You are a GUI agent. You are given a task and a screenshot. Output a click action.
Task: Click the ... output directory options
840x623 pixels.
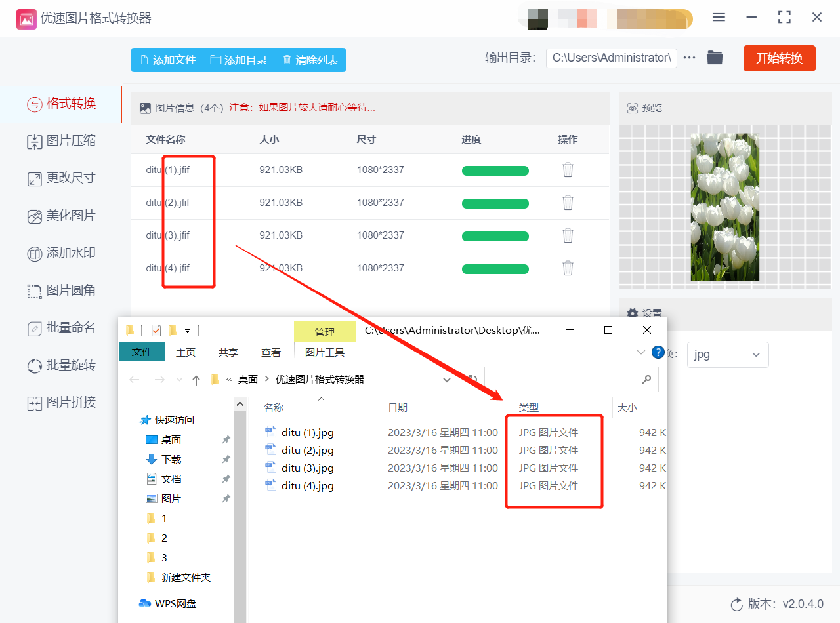click(x=688, y=58)
